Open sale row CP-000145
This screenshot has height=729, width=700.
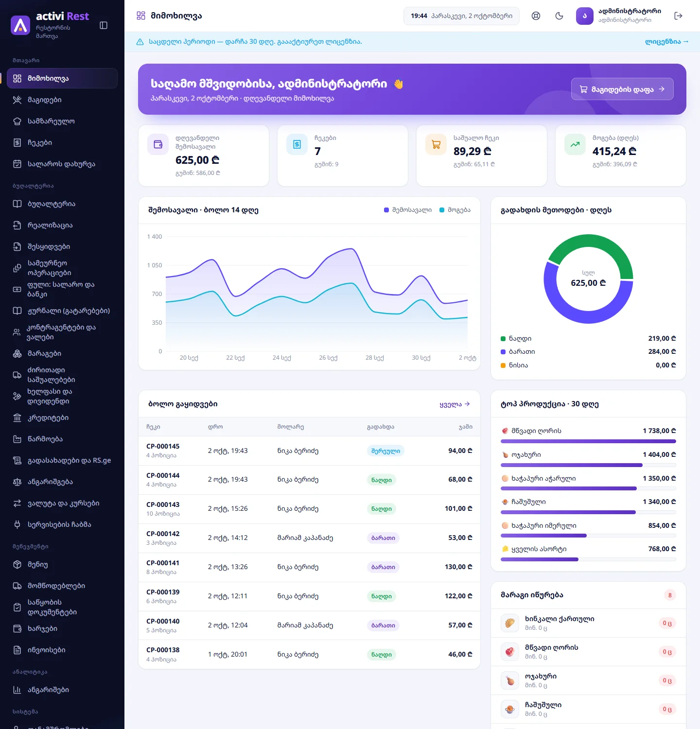(x=309, y=451)
